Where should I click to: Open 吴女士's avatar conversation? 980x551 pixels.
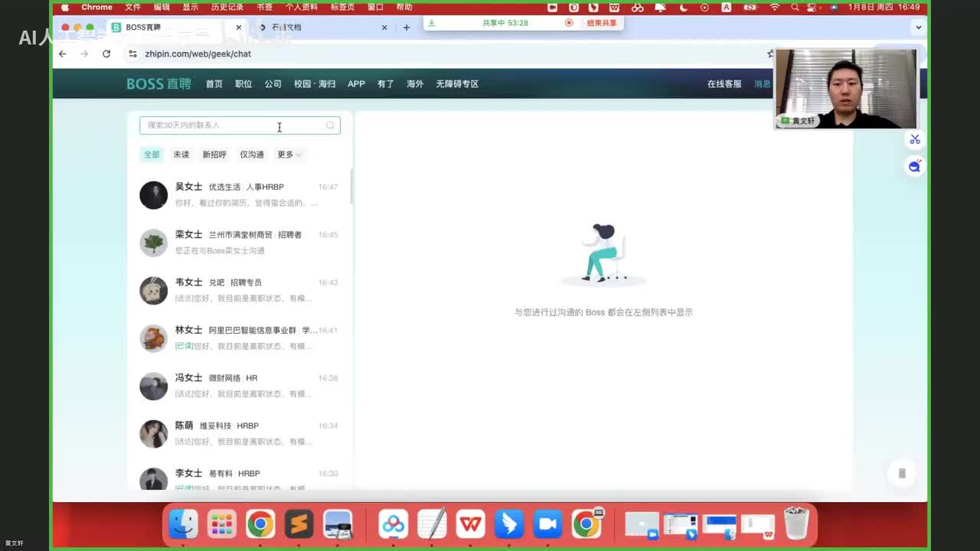pyautogui.click(x=153, y=195)
